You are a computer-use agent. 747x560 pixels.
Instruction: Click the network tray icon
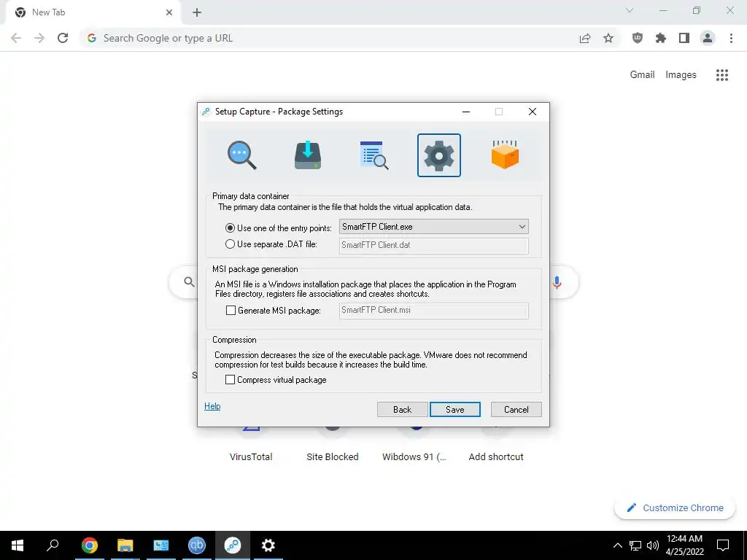point(635,545)
